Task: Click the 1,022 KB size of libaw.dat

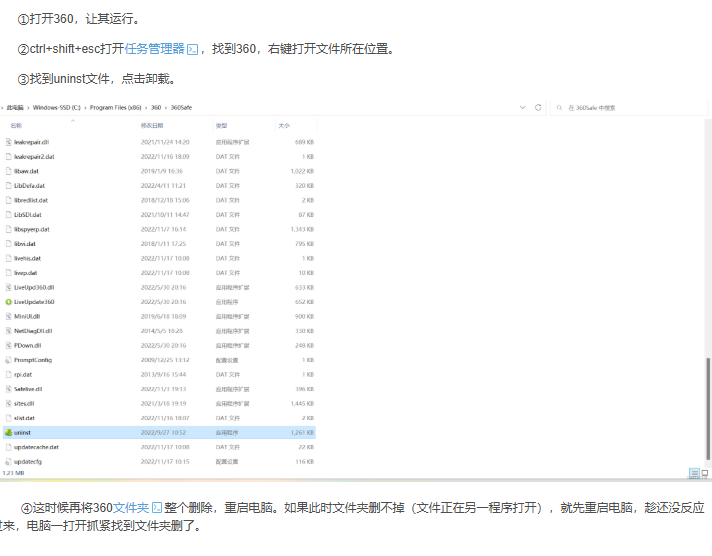Action: click(x=302, y=171)
